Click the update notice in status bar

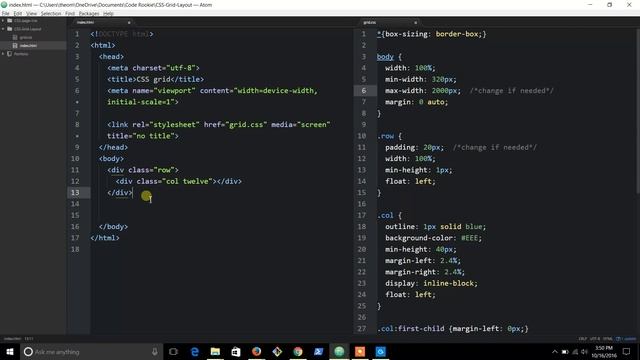[626, 339]
